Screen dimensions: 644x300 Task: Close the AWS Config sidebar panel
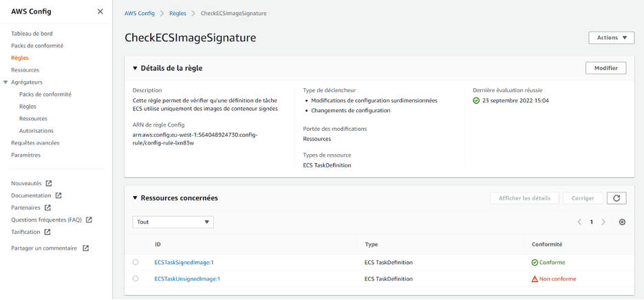coord(100,12)
